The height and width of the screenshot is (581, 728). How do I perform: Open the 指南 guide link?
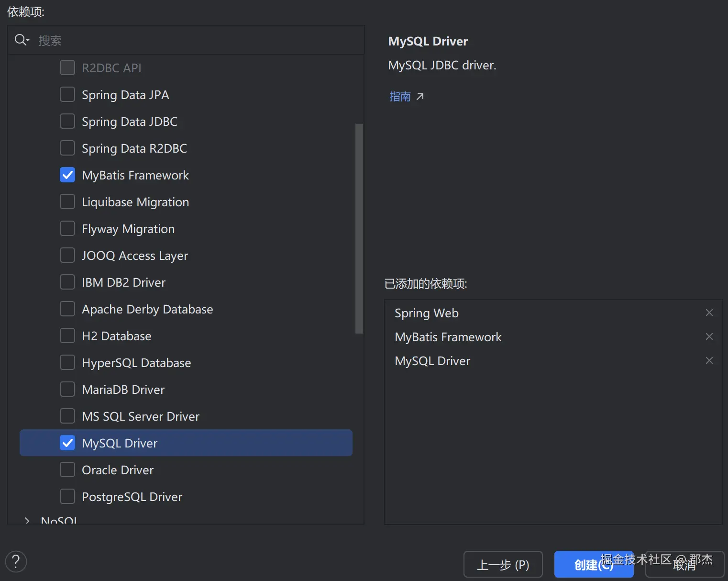(x=400, y=97)
